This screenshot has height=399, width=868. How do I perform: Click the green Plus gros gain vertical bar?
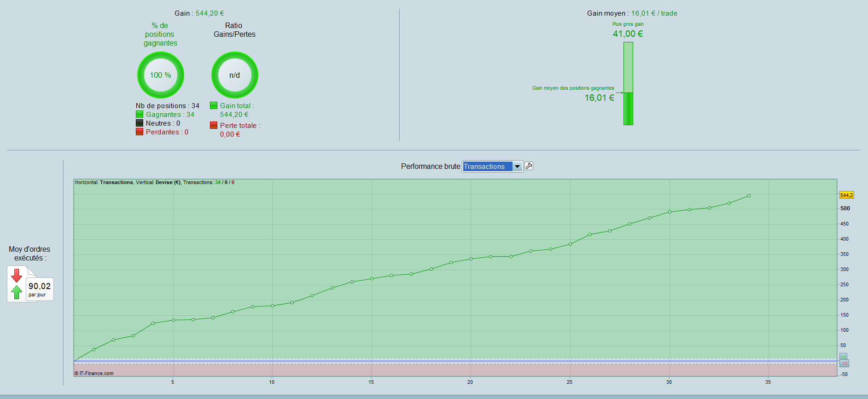(628, 83)
